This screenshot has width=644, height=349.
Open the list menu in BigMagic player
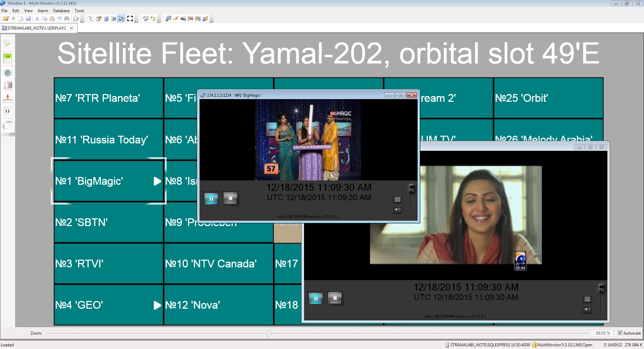(x=397, y=200)
